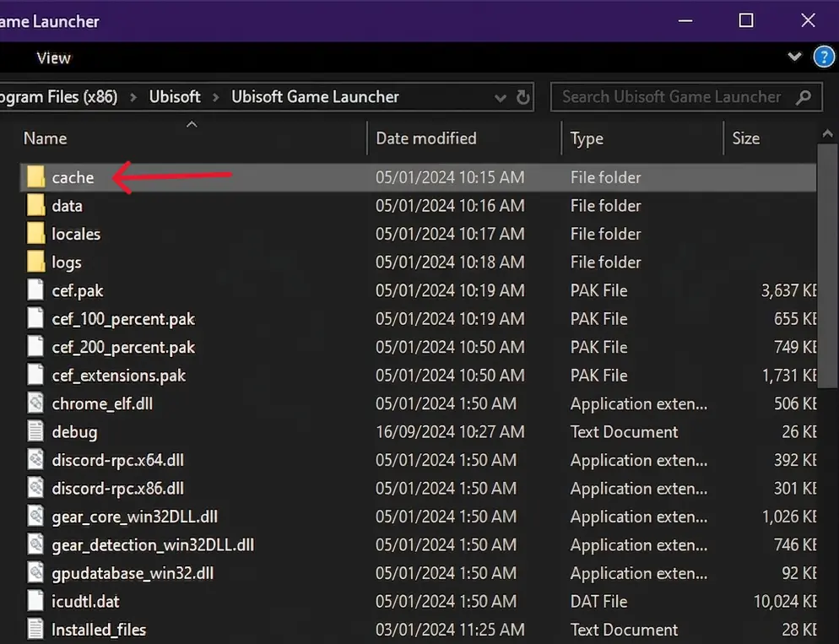The image size is (839, 644).
Task: Click the chrome_elf.dll file icon
Action: coord(35,403)
